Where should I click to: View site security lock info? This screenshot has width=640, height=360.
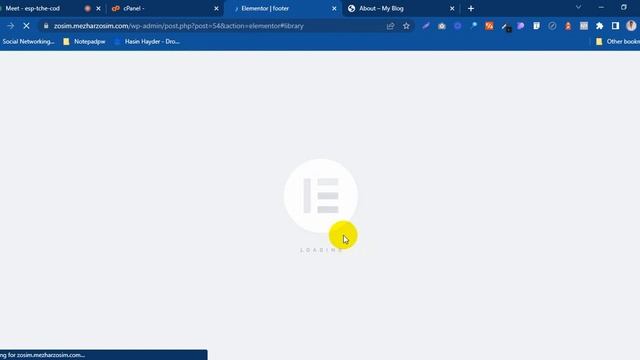coord(46,26)
